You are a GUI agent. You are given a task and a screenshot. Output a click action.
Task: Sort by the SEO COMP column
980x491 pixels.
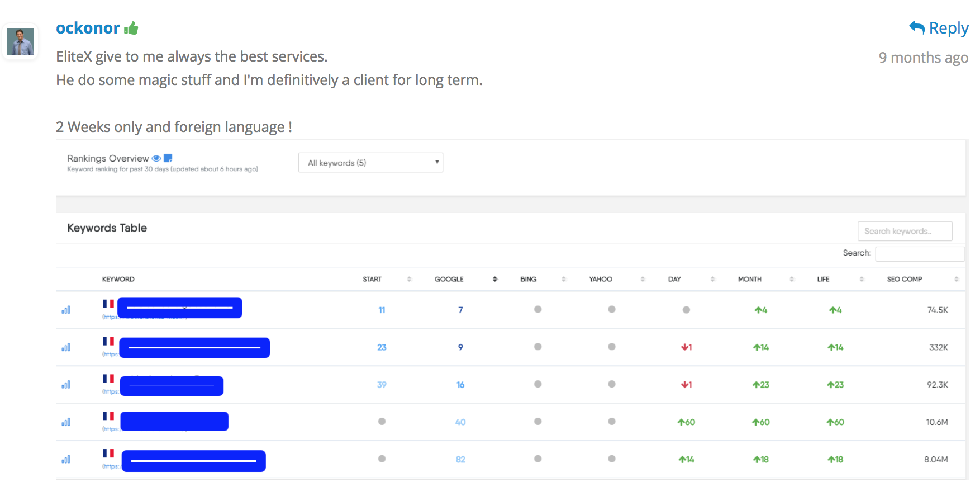click(x=905, y=279)
